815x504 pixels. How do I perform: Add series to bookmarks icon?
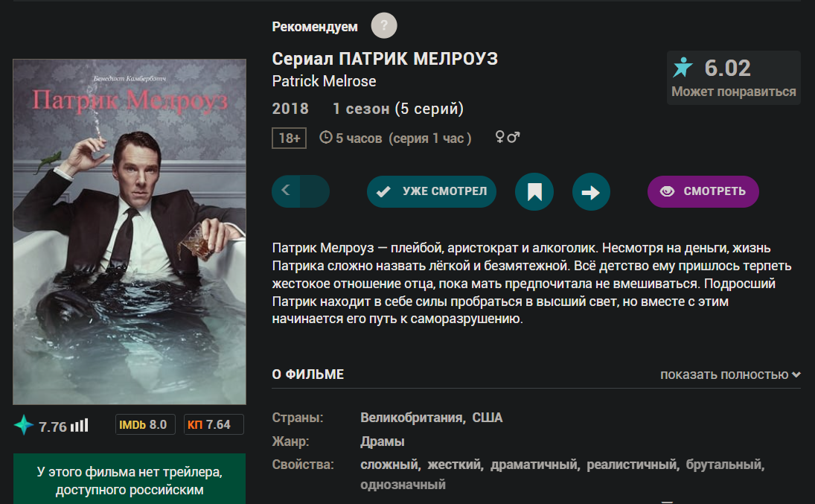(x=534, y=191)
